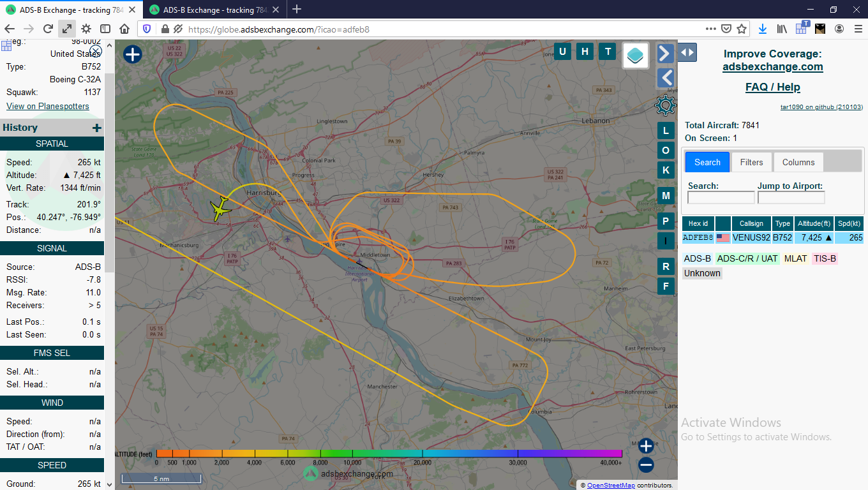The height and width of the screenshot is (490, 868).
Task: Open a new browser tab
Action: (x=297, y=10)
